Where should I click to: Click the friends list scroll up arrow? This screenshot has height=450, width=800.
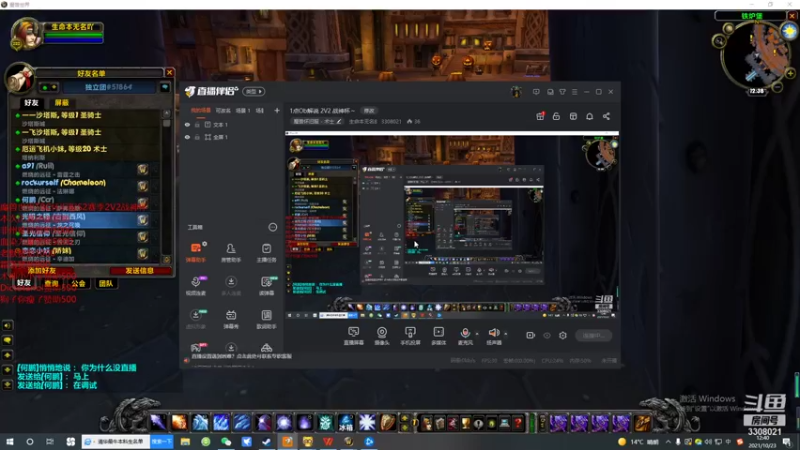click(166, 113)
